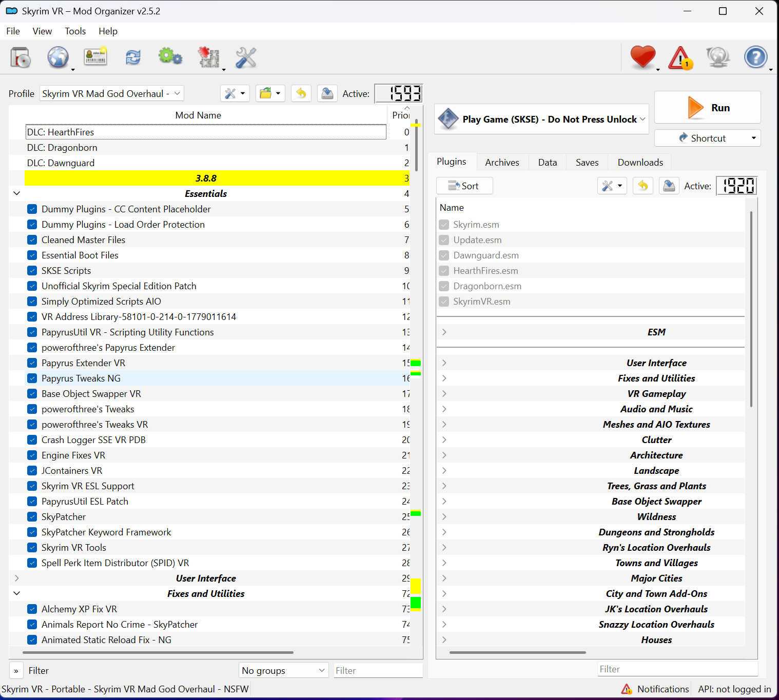Click the mod list Filter input field
This screenshot has height=700, width=779.
[x=378, y=670]
